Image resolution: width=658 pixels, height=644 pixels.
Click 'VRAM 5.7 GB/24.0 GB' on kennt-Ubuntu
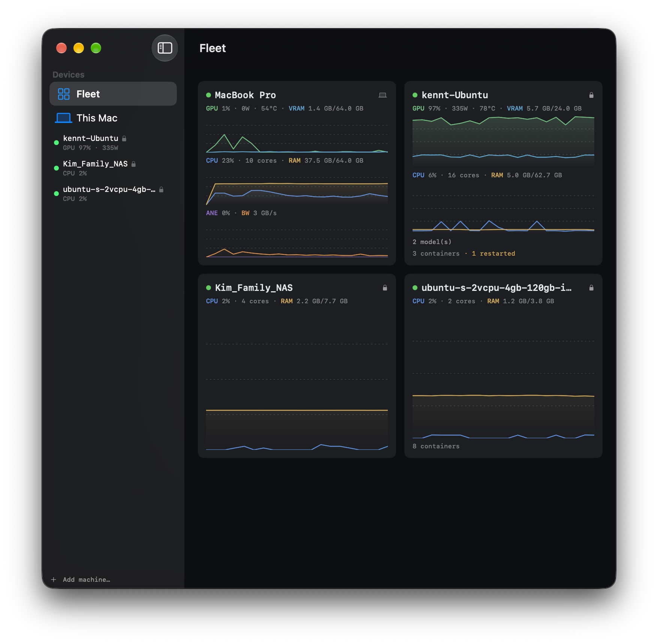click(544, 109)
